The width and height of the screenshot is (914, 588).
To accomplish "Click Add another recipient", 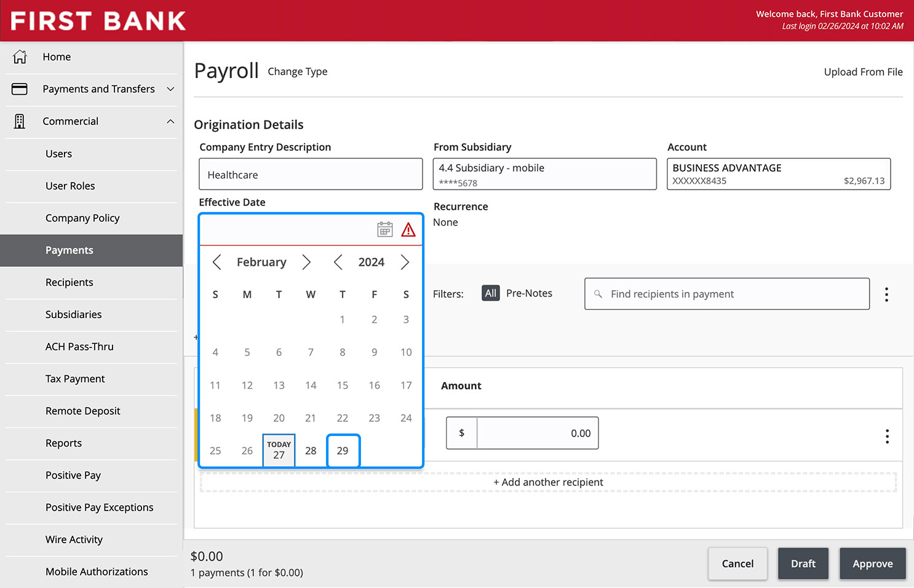I will pyautogui.click(x=548, y=482).
